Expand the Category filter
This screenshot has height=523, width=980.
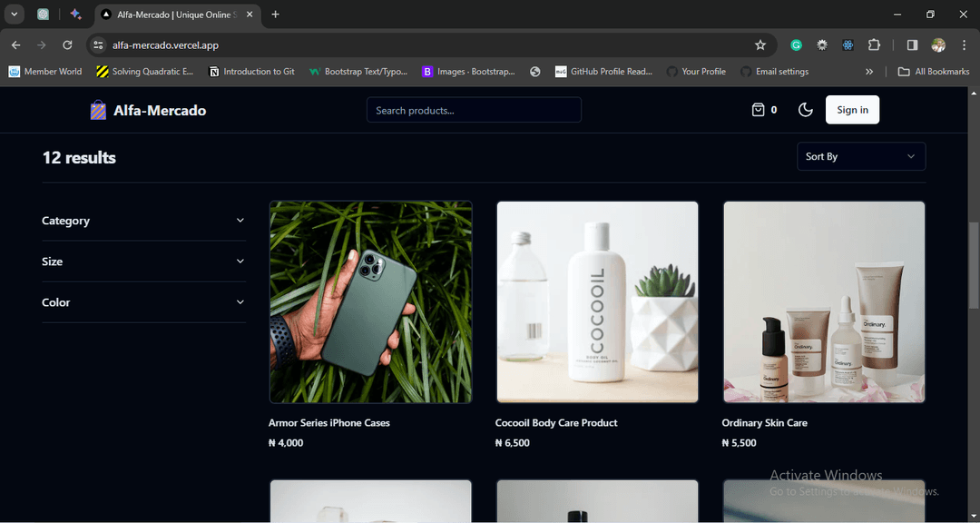[143, 221]
